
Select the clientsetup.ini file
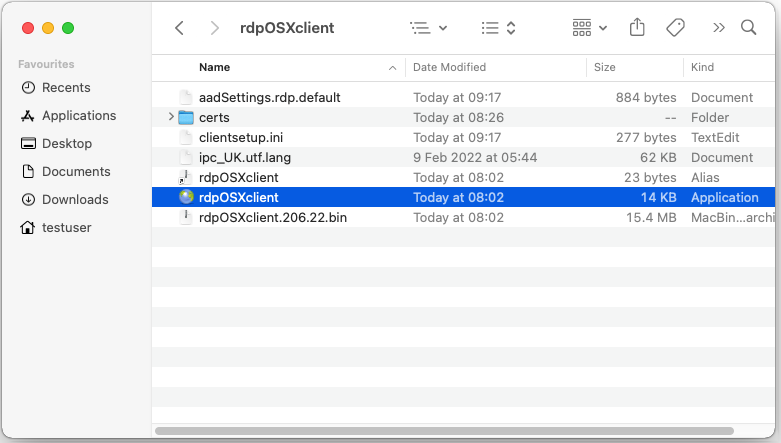pyautogui.click(x=241, y=138)
